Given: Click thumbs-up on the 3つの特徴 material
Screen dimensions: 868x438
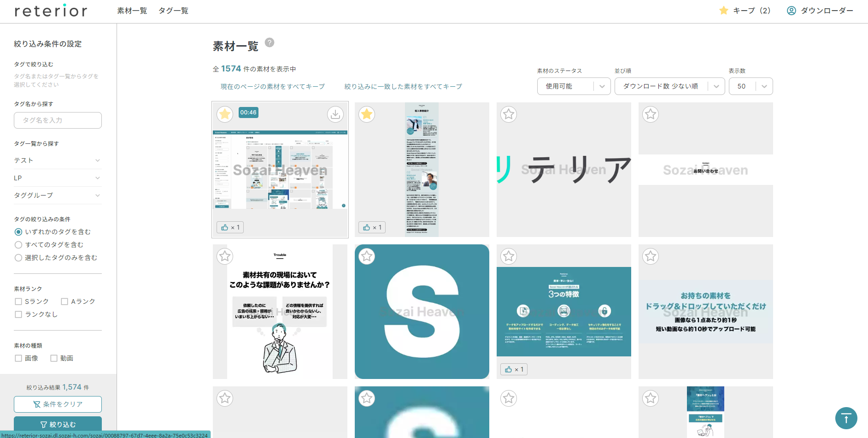Looking at the screenshot, I should tap(514, 369).
